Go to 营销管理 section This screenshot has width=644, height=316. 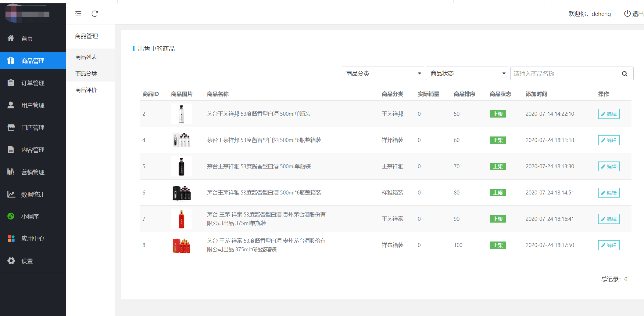[x=33, y=172]
